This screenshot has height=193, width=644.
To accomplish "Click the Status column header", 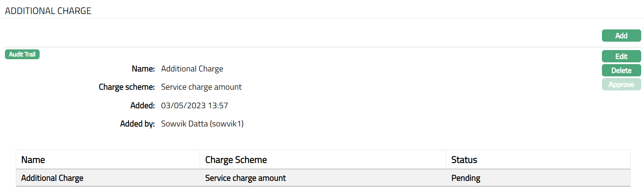I will 464,160.
